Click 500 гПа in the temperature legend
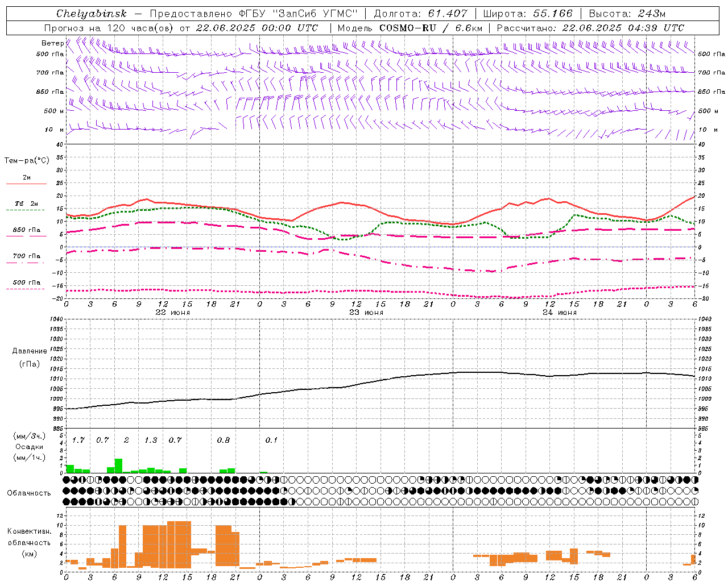This screenshot has width=728, height=582. pyautogui.click(x=27, y=282)
